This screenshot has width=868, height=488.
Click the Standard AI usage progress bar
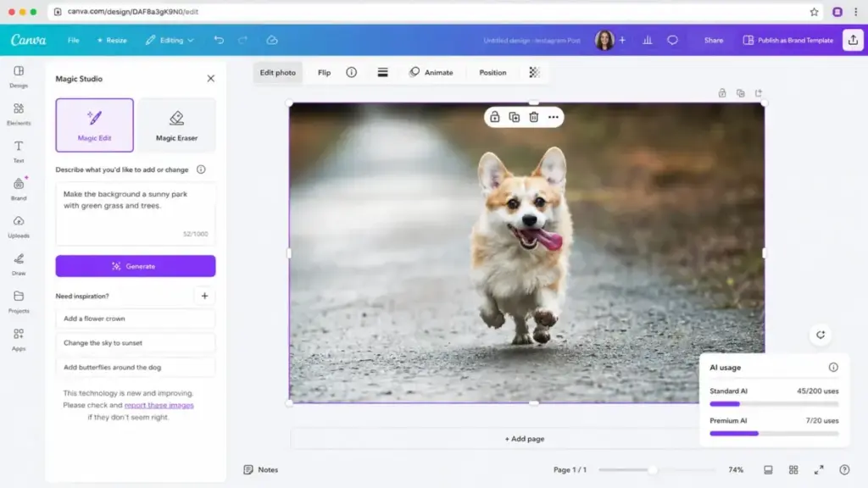coord(774,404)
